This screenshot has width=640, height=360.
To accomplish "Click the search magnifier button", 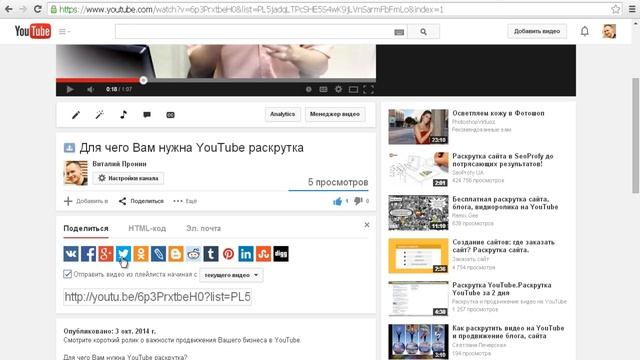I will [423, 31].
